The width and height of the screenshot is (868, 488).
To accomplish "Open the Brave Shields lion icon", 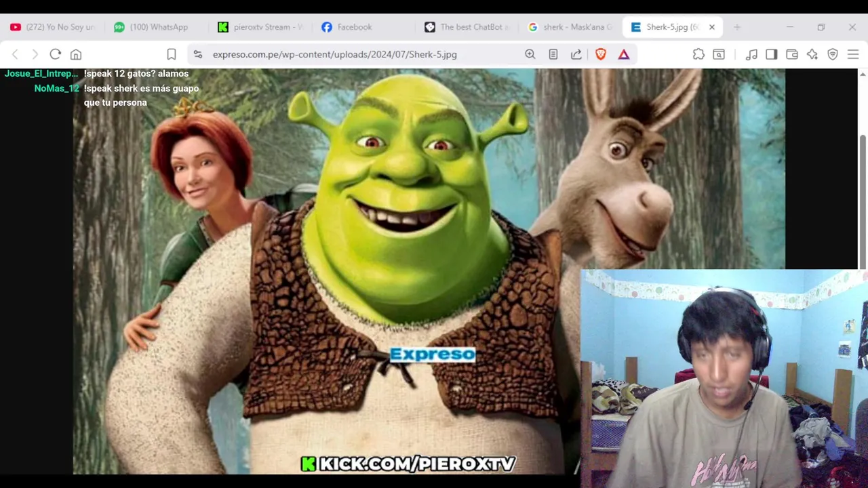I will [601, 54].
